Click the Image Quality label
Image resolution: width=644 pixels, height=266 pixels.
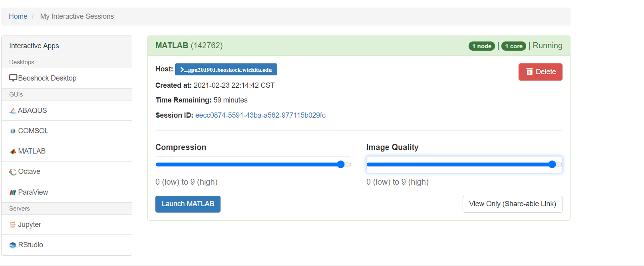click(x=392, y=147)
